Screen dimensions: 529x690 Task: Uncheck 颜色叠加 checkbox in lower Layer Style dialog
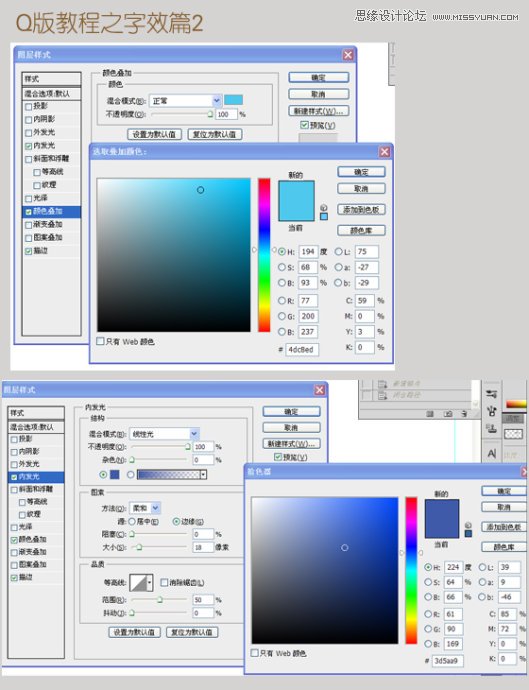point(14,540)
